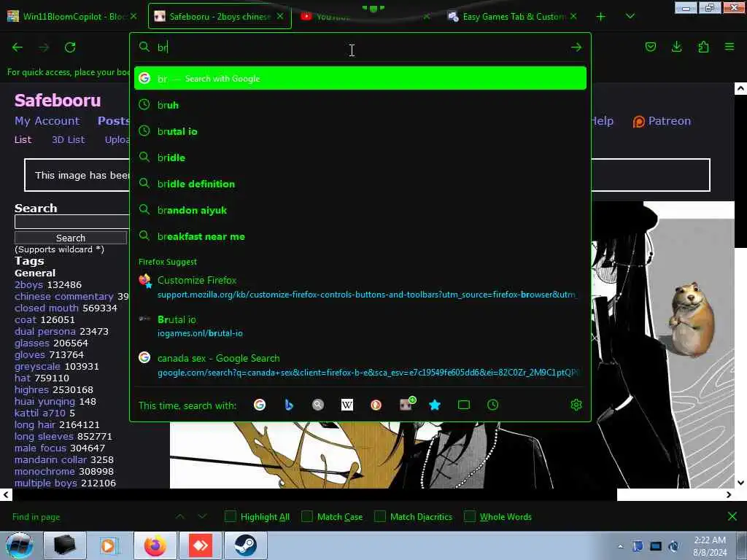Select 'br — Search with Google' row
This screenshot has height=560, width=747.
(360, 78)
